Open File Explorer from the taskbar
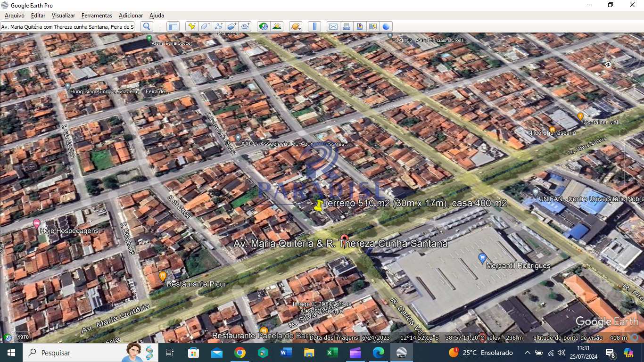Image resolution: width=644 pixels, height=362 pixels. coord(309,353)
